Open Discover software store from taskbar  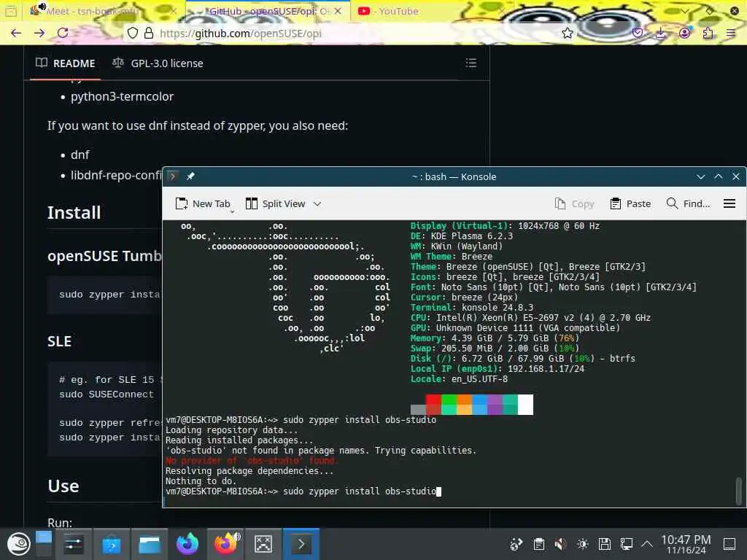click(112, 544)
